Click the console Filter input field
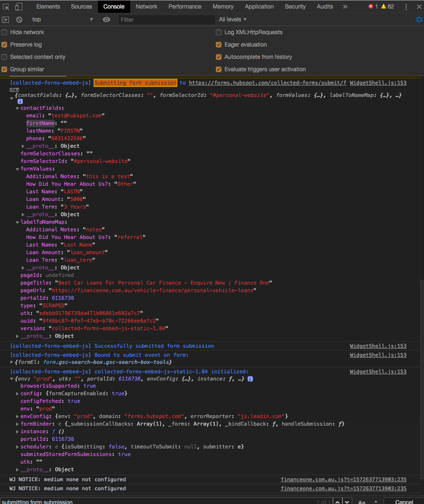Screen dimensions: 424x504 point(166,19)
